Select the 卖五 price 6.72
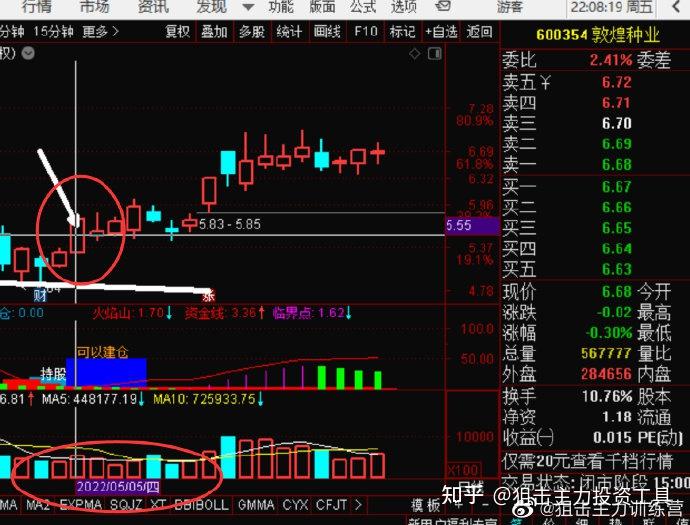690x525 pixels. click(x=617, y=82)
